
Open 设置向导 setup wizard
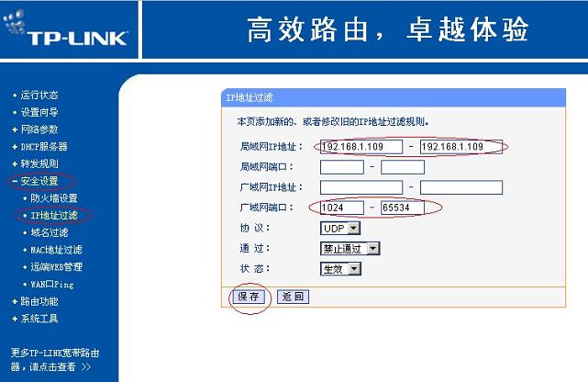point(39,112)
